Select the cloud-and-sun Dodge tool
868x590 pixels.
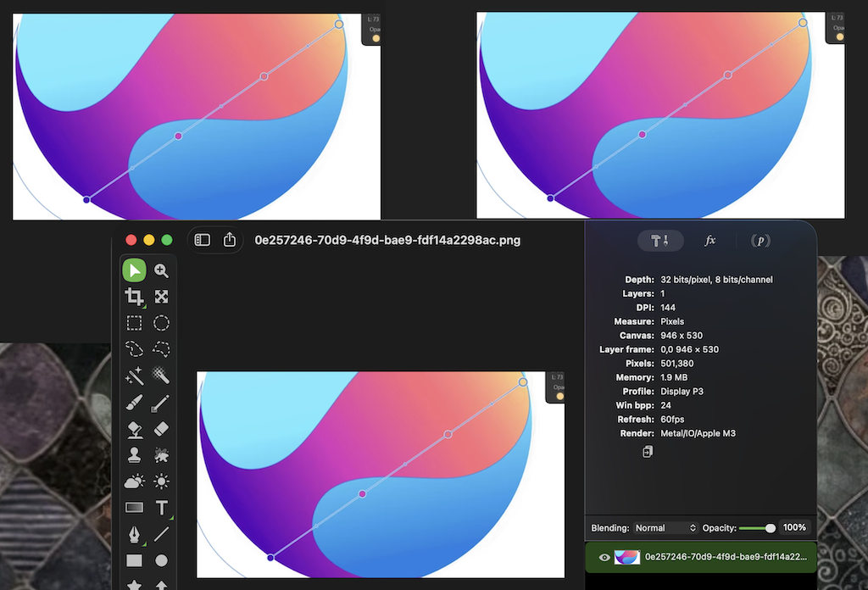[x=134, y=481]
